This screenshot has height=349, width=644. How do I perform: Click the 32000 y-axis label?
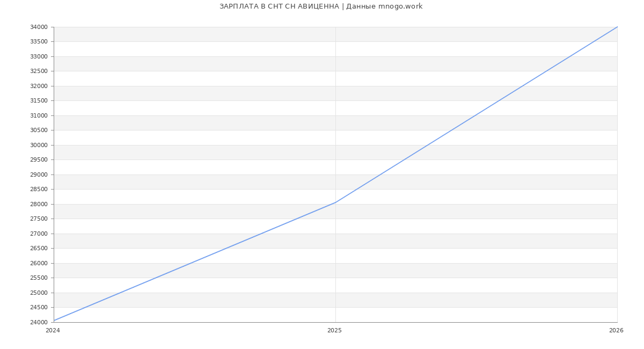point(39,86)
